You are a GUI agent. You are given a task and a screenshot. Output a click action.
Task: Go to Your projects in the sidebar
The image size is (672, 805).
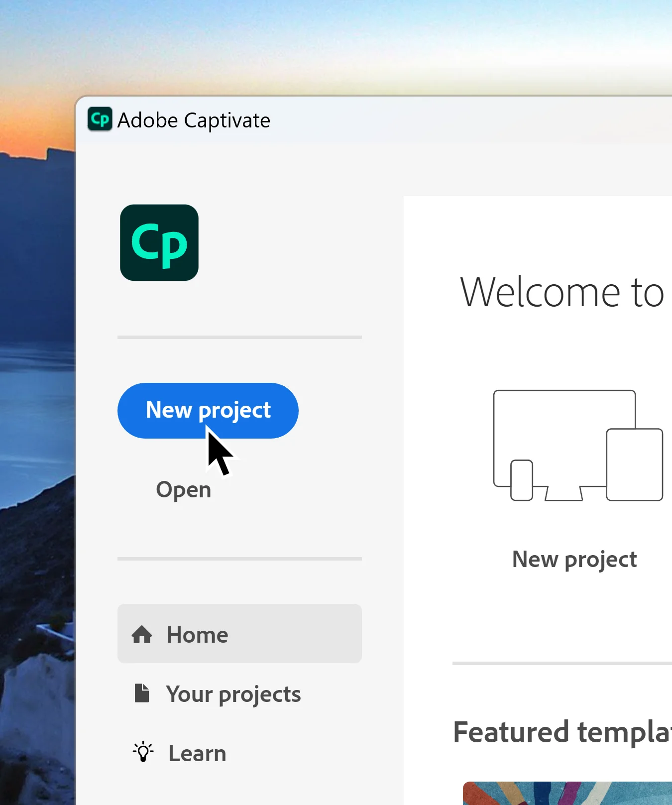click(x=233, y=694)
